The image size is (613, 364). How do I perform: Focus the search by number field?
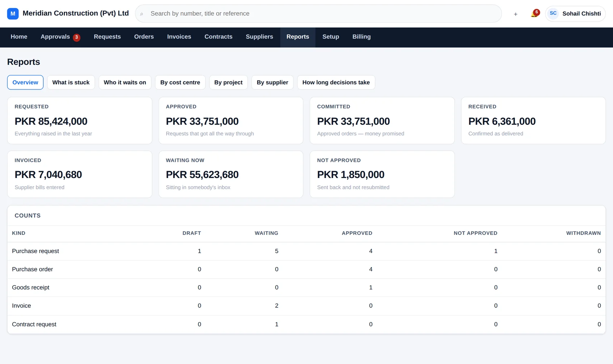pos(318,14)
